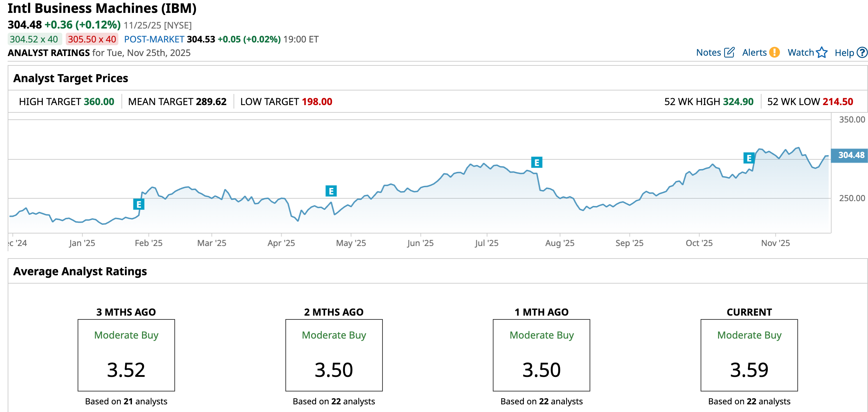Click the red ask 305.50 x 40 badge

coord(92,39)
